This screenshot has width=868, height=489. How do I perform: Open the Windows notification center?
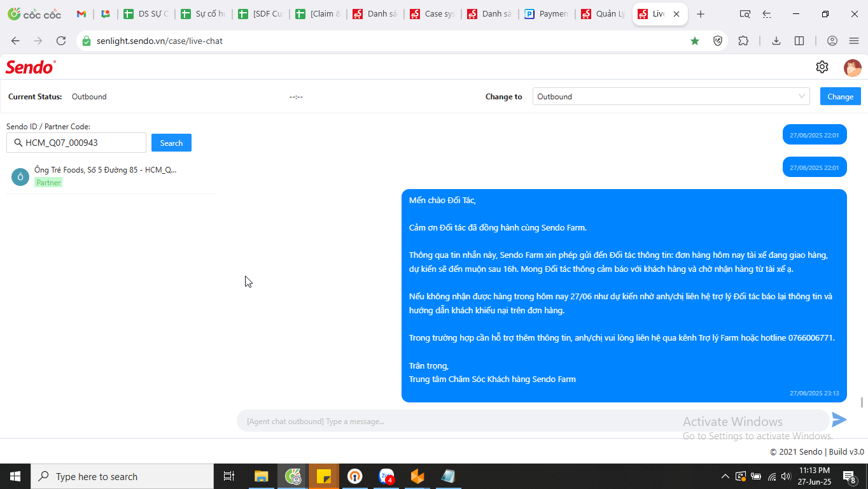tap(850, 476)
